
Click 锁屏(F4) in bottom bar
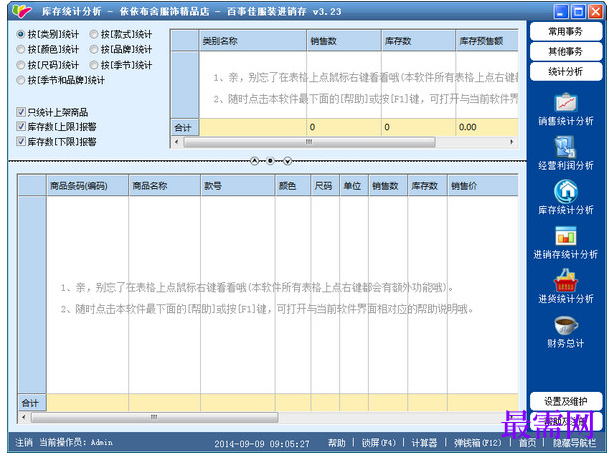(378, 443)
